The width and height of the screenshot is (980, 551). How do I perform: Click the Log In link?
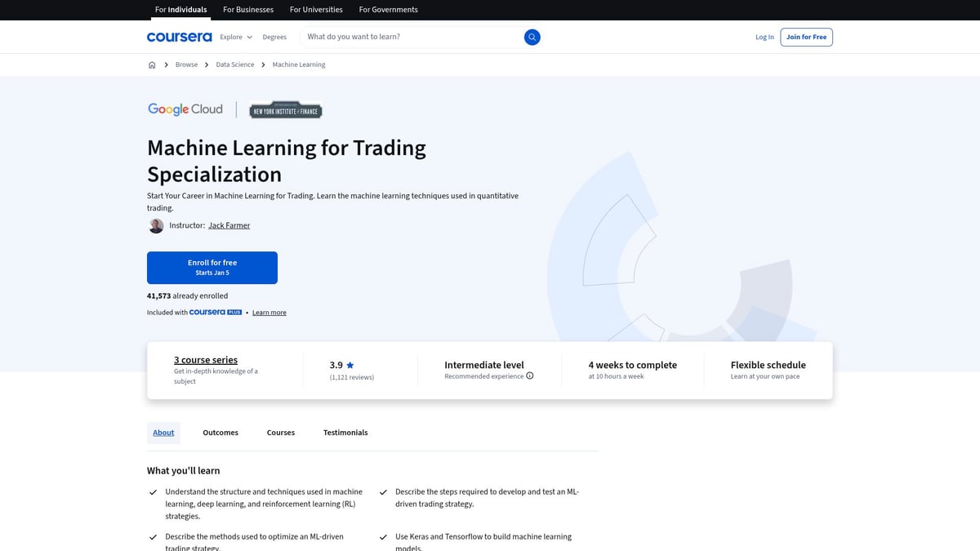click(764, 37)
